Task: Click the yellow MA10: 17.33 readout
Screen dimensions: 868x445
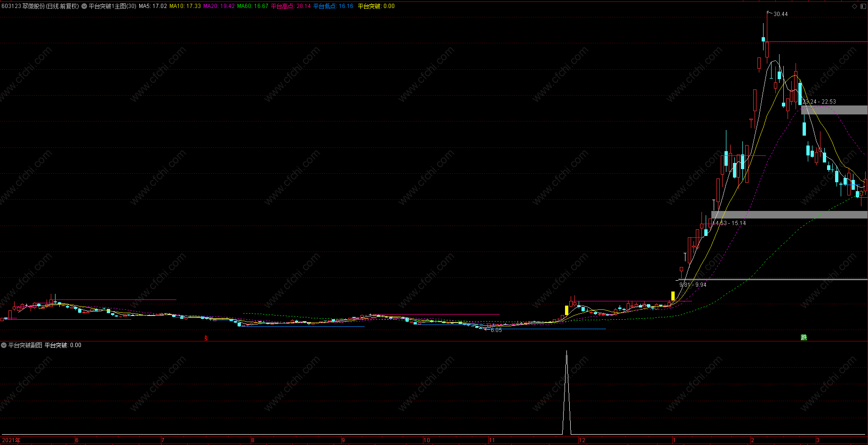Action: (x=185, y=6)
